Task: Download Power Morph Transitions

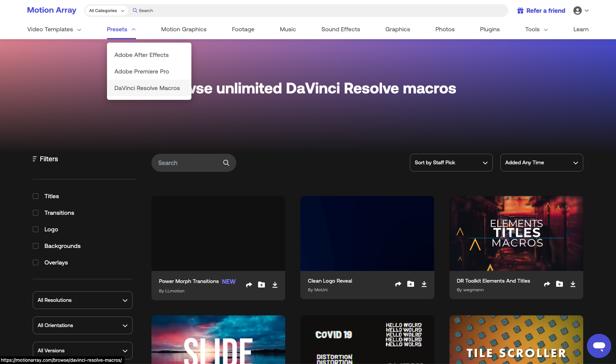Action: click(x=275, y=284)
